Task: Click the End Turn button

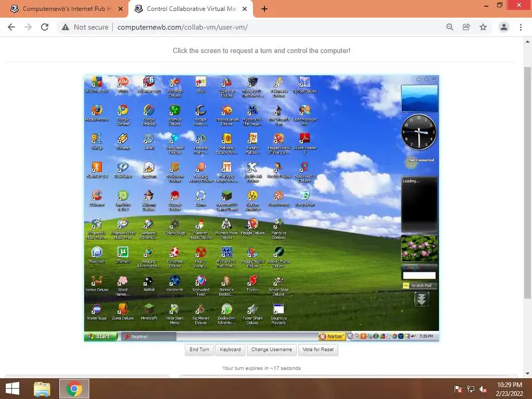Action: (199, 350)
